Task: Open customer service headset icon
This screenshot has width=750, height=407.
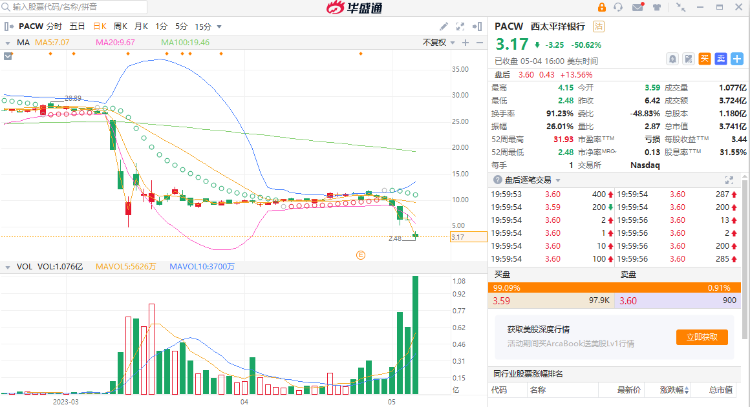Action: 618,7
